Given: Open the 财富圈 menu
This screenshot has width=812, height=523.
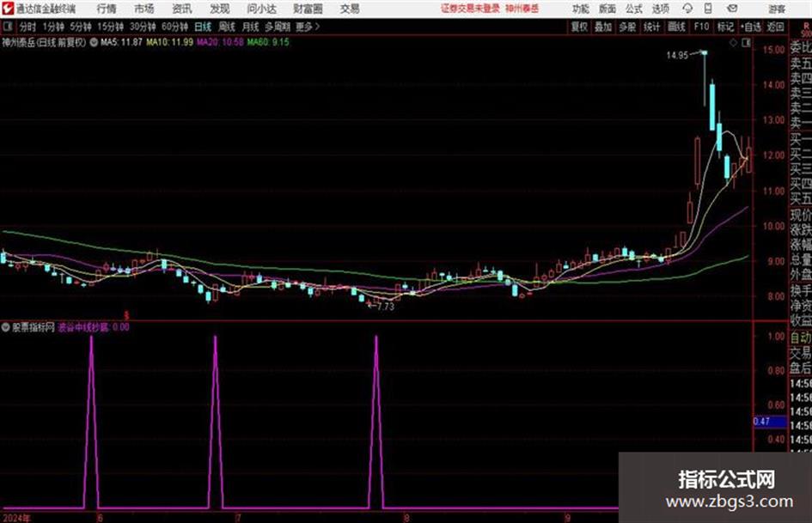Looking at the screenshot, I should click(308, 9).
